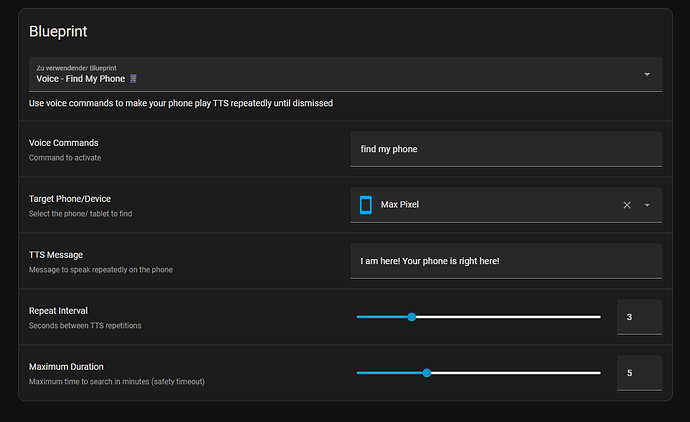Click the phone icon beside Max Pixel
The height and width of the screenshot is (422, 690).
pos(365,205)
